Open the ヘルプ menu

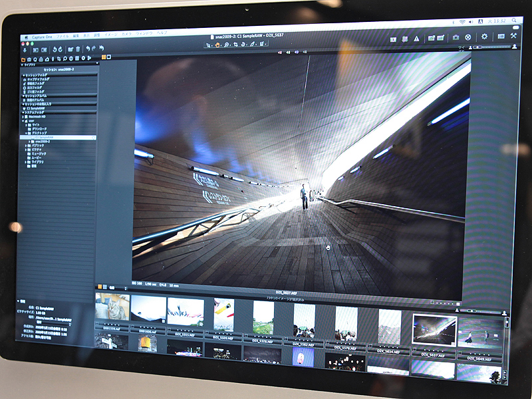(162, 33)
